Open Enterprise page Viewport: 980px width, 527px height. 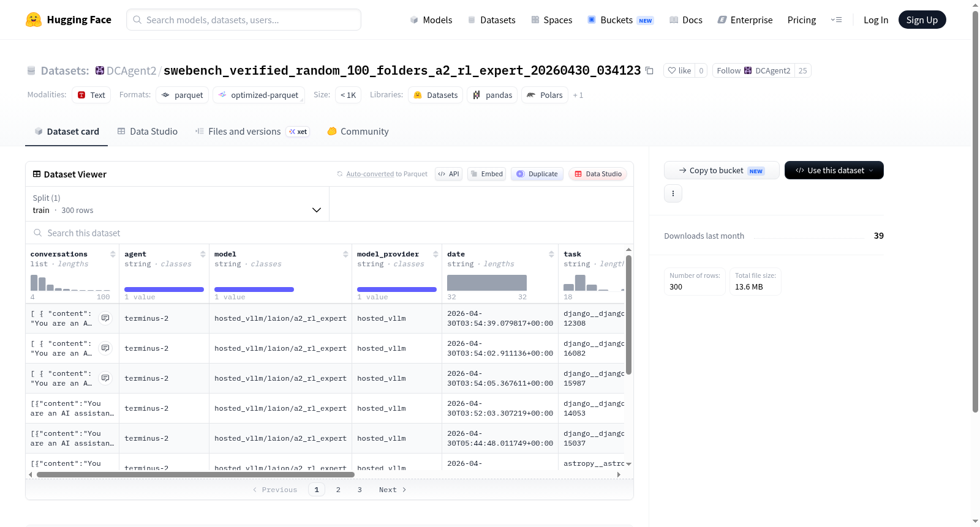745,20
